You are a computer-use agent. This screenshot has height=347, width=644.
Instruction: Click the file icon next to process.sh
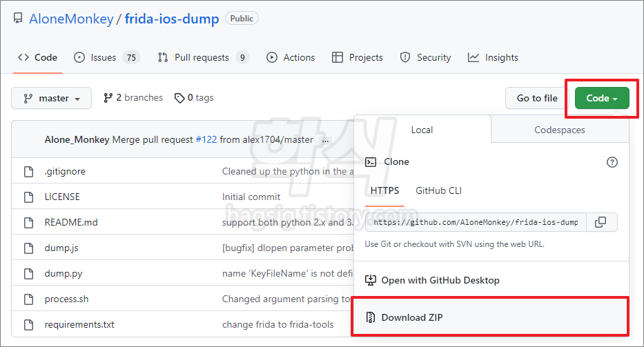tap(28, 299)
